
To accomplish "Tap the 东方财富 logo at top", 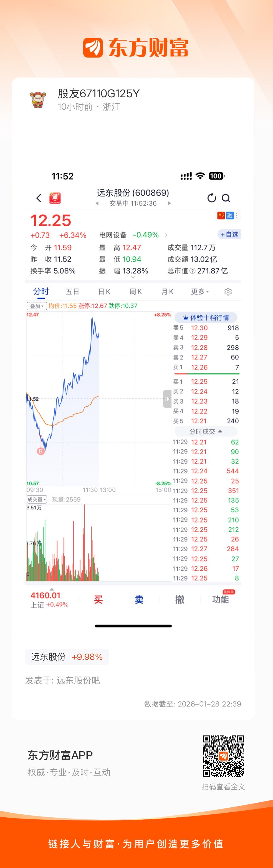I will [136, 48].
